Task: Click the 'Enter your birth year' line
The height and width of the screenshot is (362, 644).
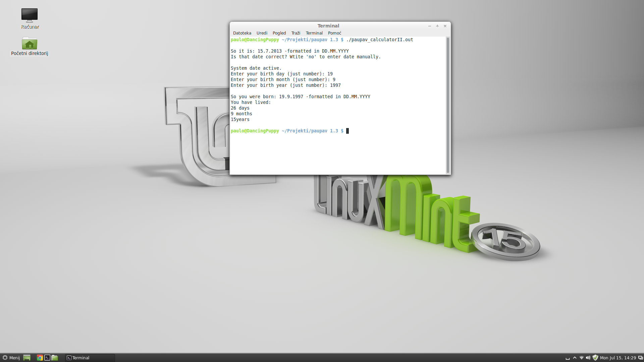Action: point(286,85)
